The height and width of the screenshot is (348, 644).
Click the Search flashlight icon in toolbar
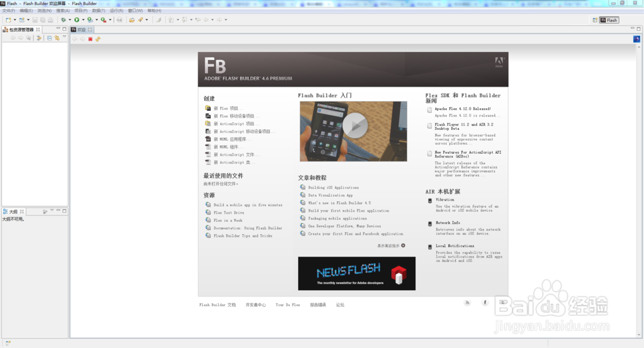coord(140,20)
